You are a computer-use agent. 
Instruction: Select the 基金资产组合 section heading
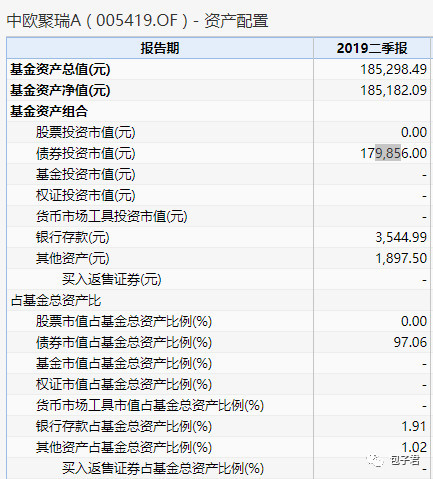[x=49, y=111]
